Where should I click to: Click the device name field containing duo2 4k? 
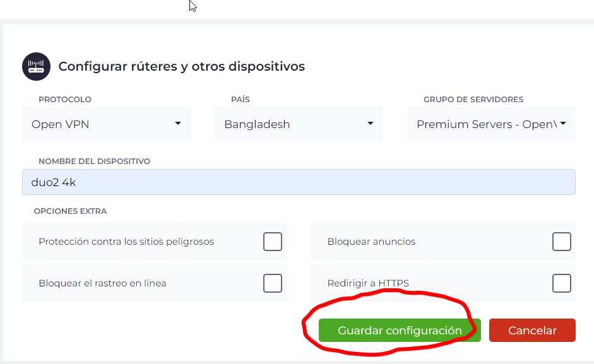(299, 182)
